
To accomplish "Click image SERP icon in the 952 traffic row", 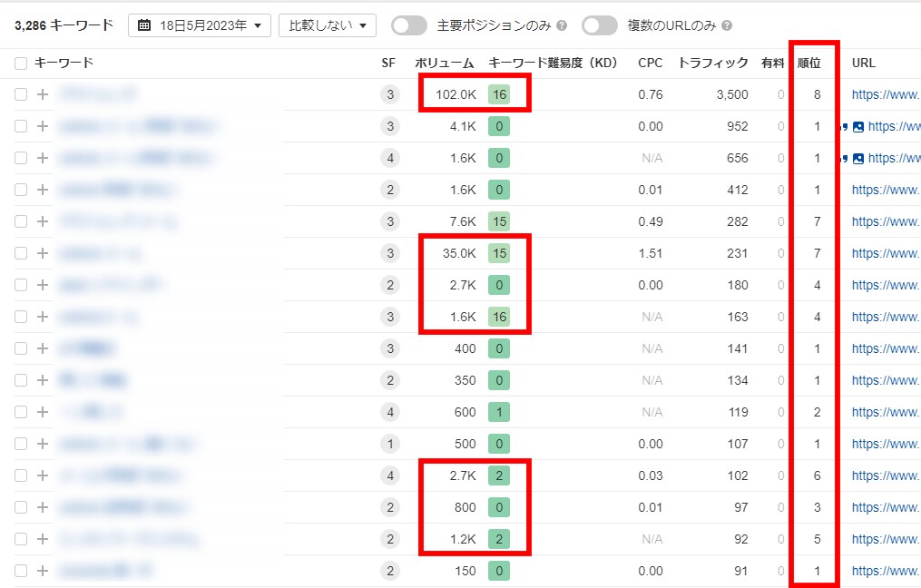I will 858,126.
